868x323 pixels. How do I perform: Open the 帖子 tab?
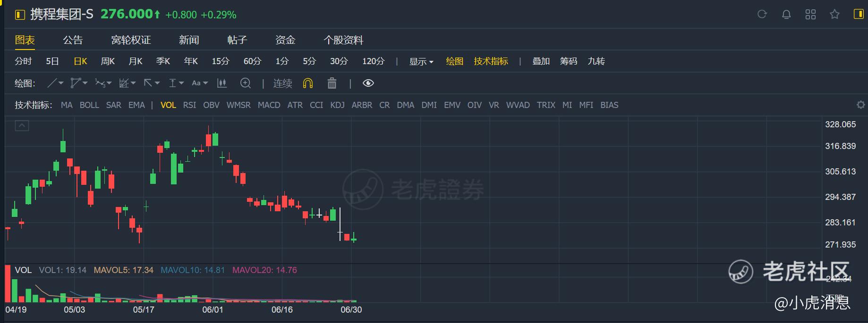pos(237,40)
